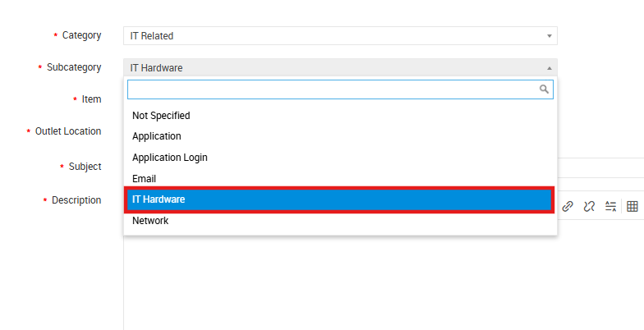Screen dimensions: 644x330
Task: Select Email from the subcategory list
Action: click(144, 179)
